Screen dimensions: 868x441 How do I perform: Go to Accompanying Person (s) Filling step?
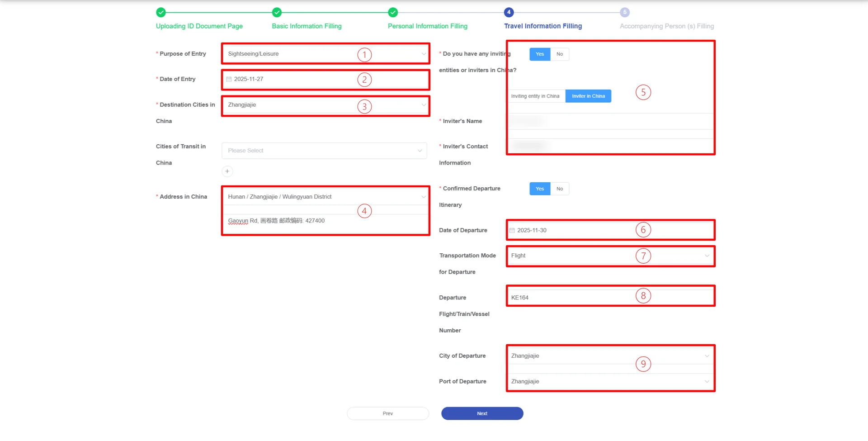point(667,26)
